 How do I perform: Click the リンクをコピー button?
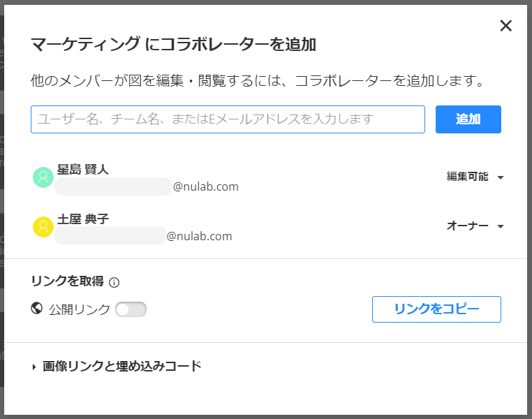coord(436,309)
